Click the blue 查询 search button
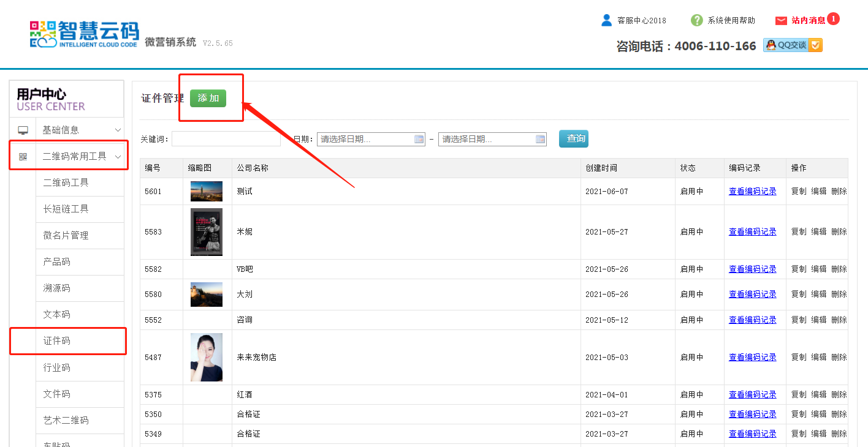The height and width of the screenshot is (447, 868). click(x=573, y=138)
